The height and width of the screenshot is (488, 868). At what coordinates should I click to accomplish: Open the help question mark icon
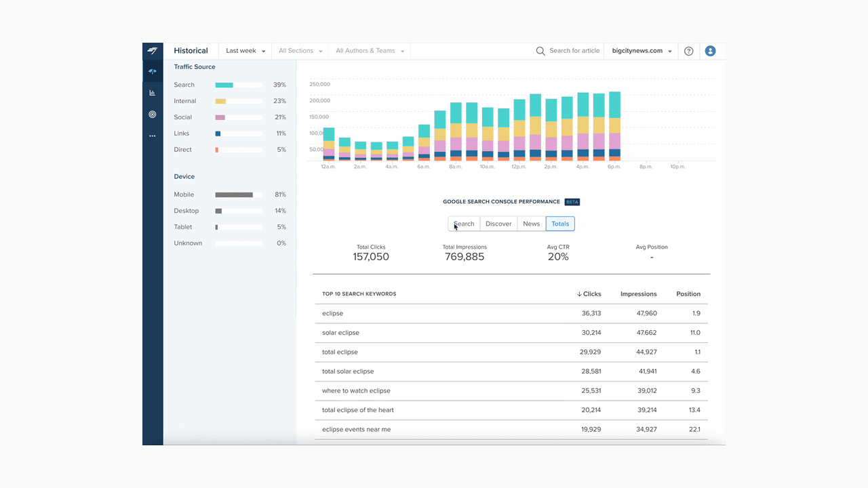click(x=689, y=51)
